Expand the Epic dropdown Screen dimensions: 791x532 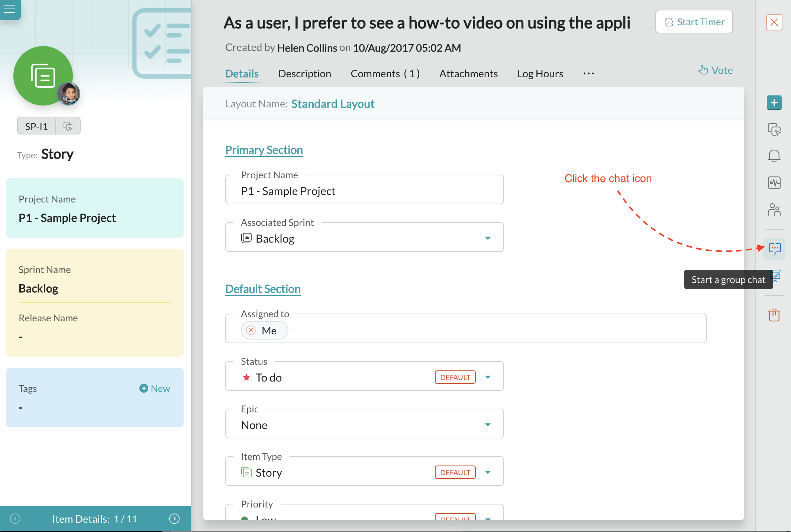488,425
